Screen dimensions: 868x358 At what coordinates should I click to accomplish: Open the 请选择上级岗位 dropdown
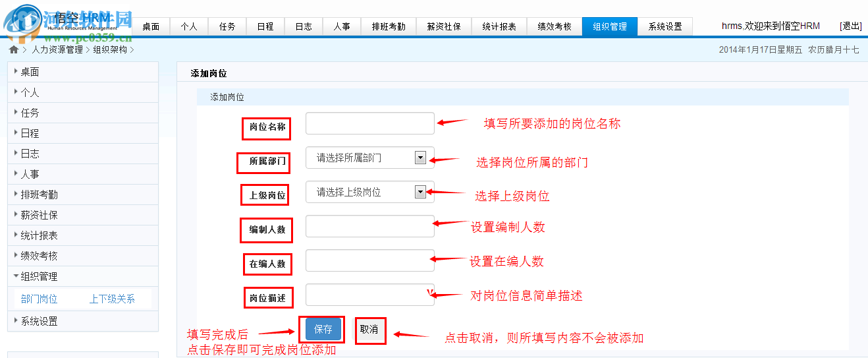pos(370,192)
